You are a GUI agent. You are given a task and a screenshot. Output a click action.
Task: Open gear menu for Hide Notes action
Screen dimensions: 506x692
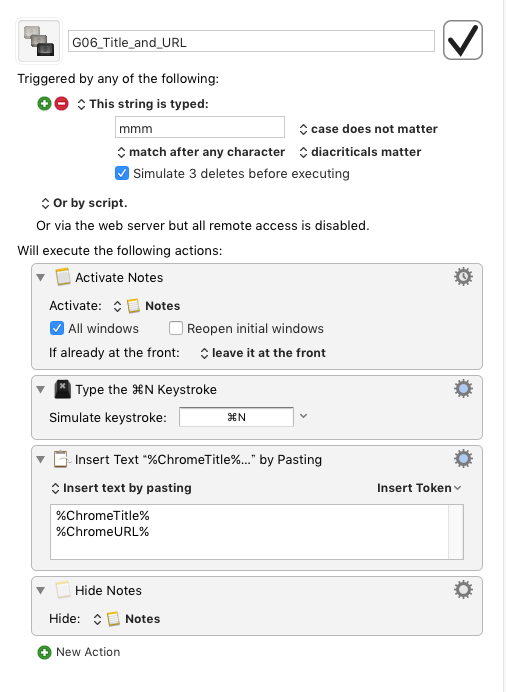pyautogui.click(x=463, y=590)
